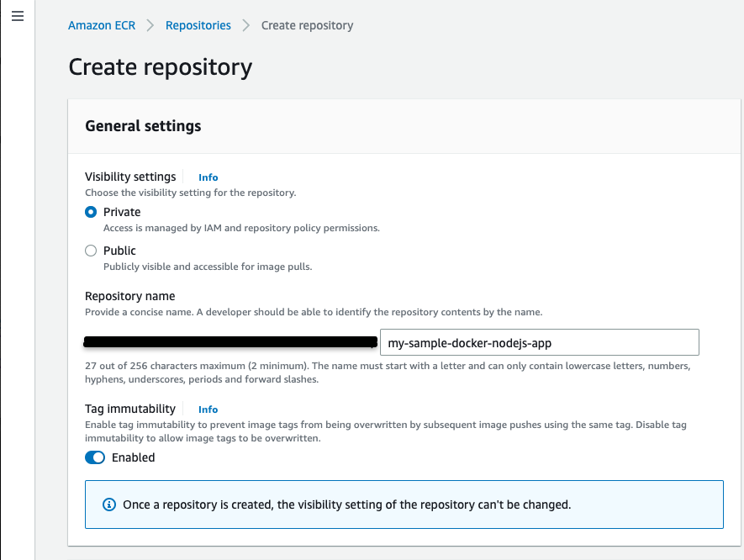Click the Enabled toggle switch knob
The width and height of the screenshot is (744, 560).
click(100, 457)
